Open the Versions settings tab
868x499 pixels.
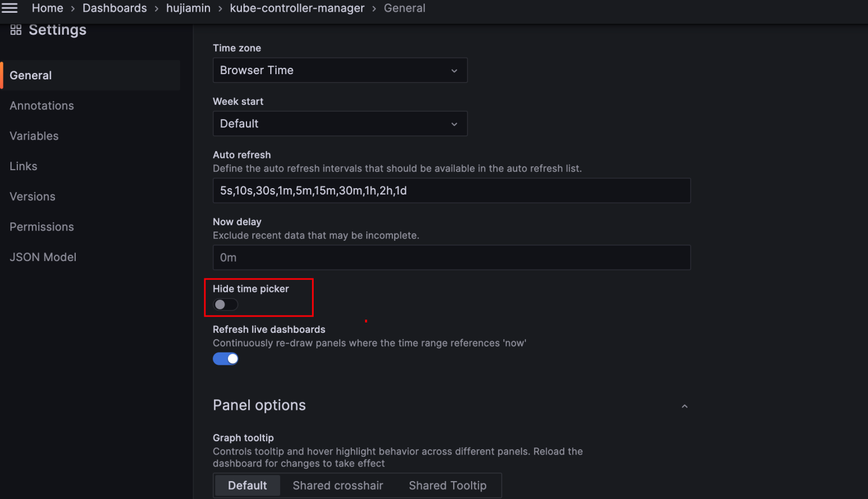pos(32,197)
